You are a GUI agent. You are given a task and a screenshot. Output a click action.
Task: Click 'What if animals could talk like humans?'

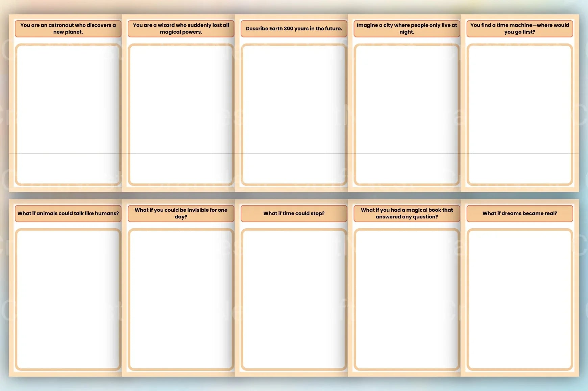point(68,213)
